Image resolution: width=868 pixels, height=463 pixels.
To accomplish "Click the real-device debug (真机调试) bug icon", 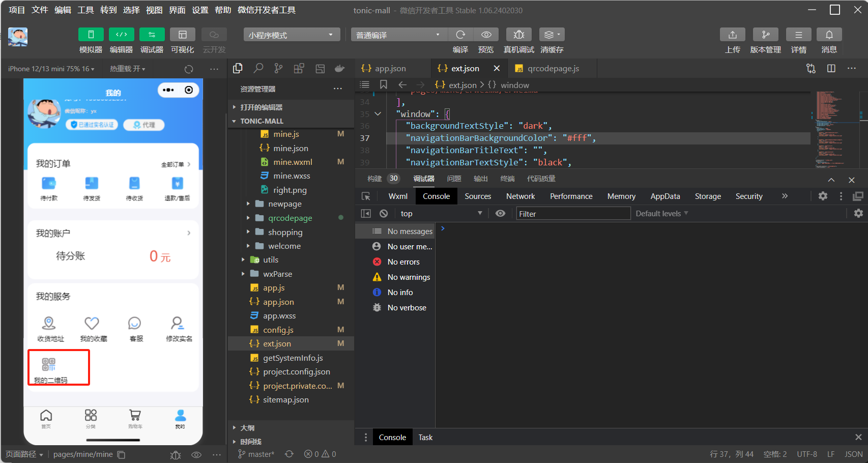I will coord(518,35).
